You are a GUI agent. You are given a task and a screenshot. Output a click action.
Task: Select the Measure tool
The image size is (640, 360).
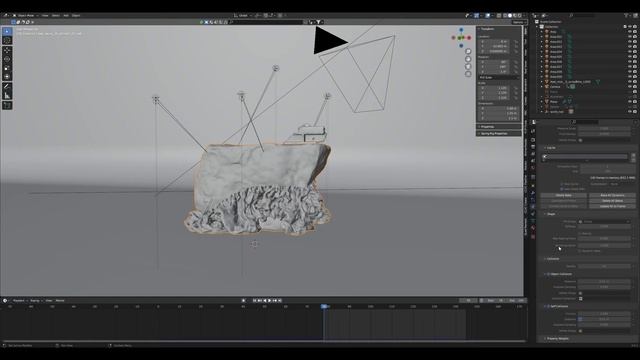point(7,96)
